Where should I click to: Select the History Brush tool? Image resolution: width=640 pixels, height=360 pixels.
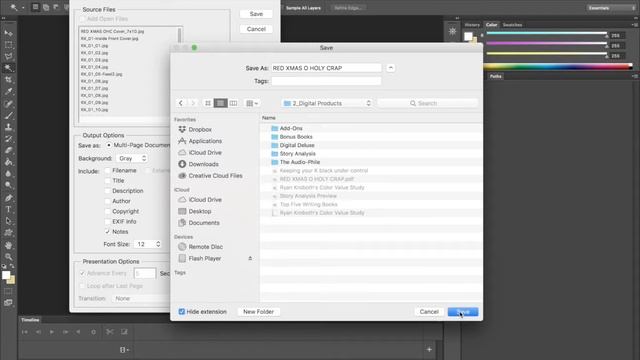tap(8, 139)
